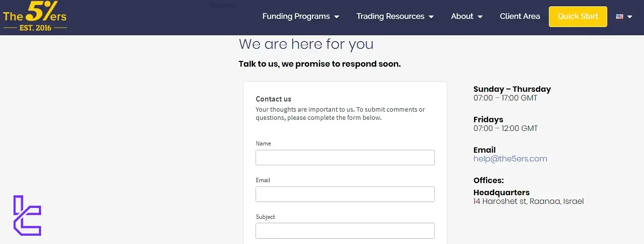Focus the Name input field
This screenshot has height=244, width=644.
pos(345,158)
